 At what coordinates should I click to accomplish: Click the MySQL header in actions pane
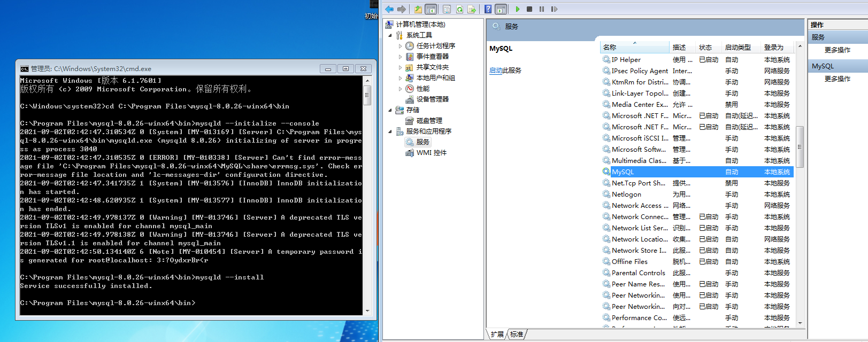click(838, 66)
